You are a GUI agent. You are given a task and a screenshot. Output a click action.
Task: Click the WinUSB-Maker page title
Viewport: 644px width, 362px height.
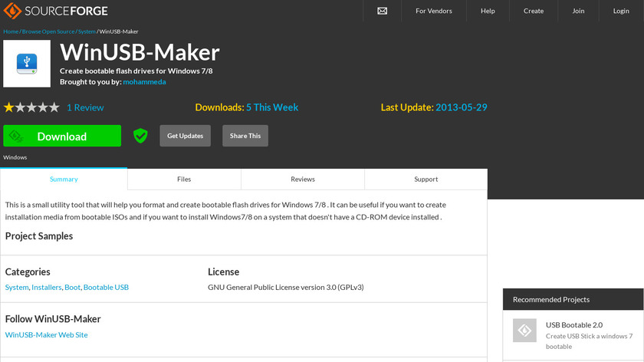click(x=140, y=52)
